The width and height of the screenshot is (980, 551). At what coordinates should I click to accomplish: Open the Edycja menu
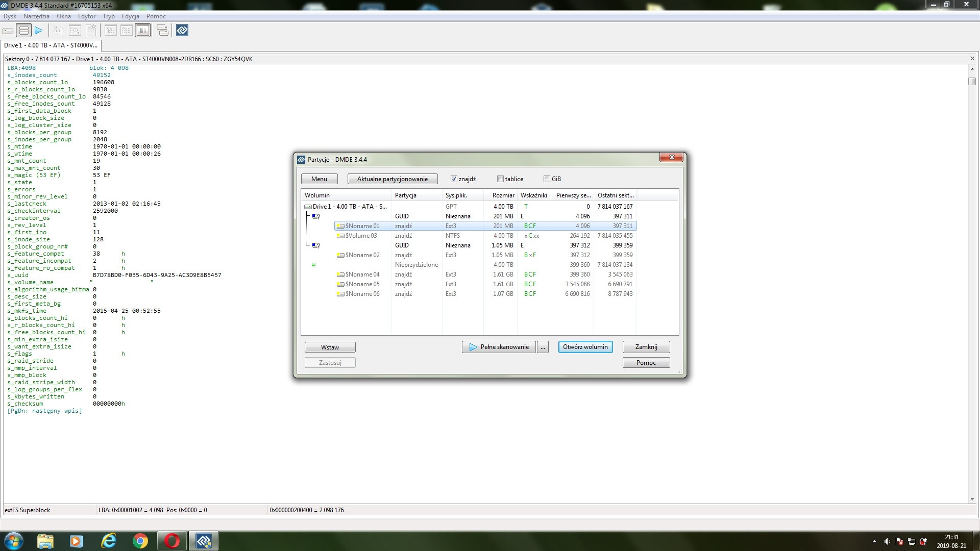click(x=131, y=16)
